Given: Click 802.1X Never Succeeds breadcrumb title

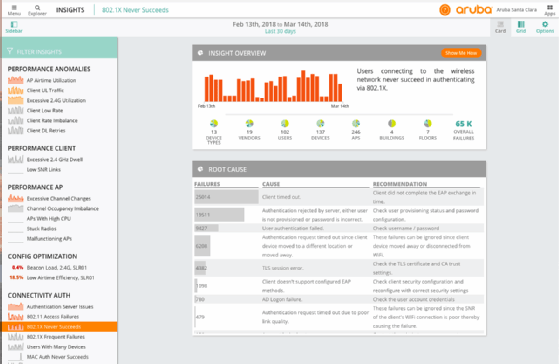Looking at the screenshot, I should (x=135, y=10).
